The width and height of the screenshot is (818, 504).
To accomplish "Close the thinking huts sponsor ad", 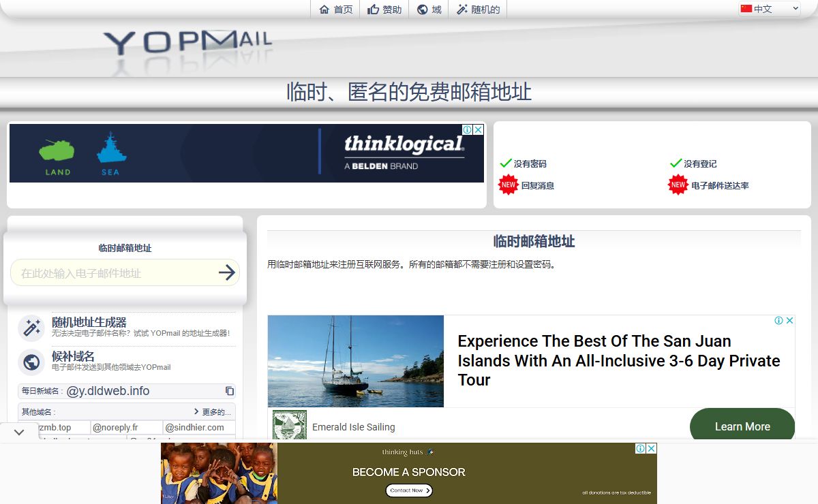I will [652, 448].
